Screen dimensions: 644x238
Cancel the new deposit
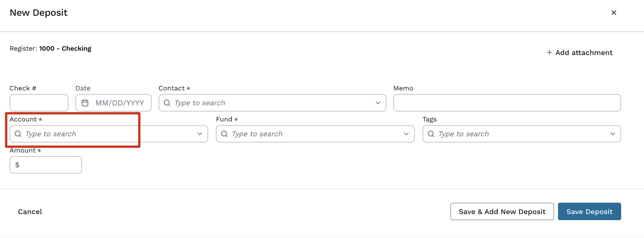[x=30, y=212]
